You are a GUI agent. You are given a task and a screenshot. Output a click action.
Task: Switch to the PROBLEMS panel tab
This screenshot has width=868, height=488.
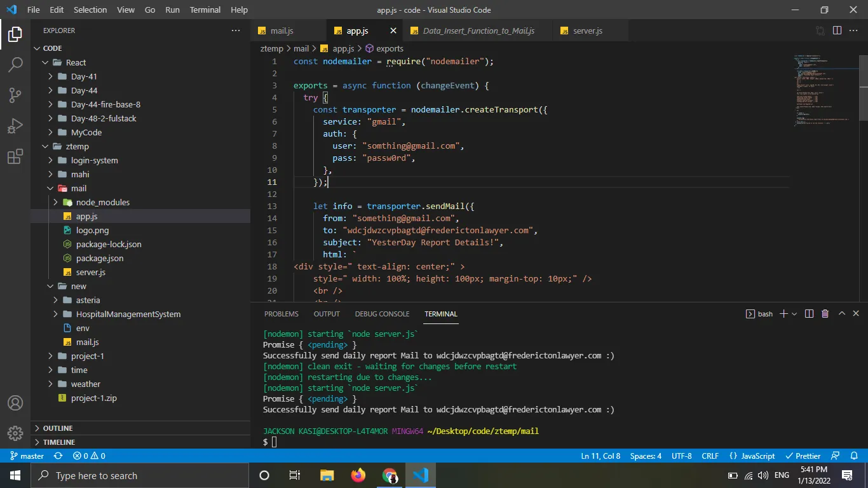[x=281, y=314]
